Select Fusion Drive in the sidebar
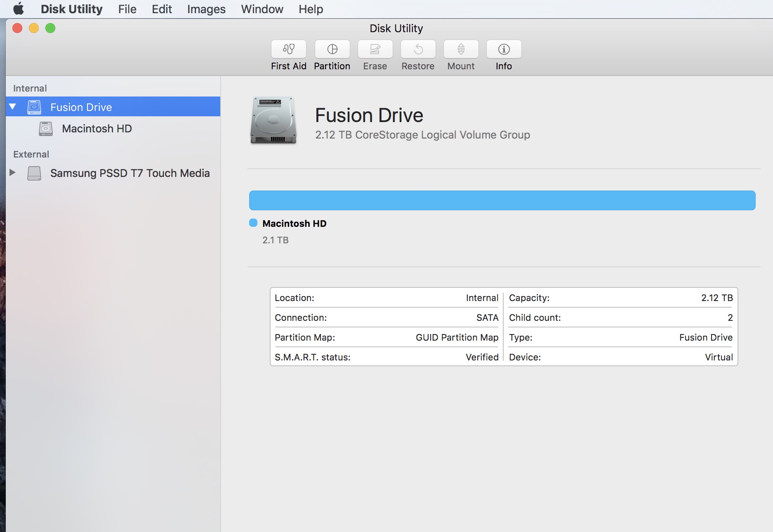The height and width of the screenshot is (532, 773). [x=81, y=107]
